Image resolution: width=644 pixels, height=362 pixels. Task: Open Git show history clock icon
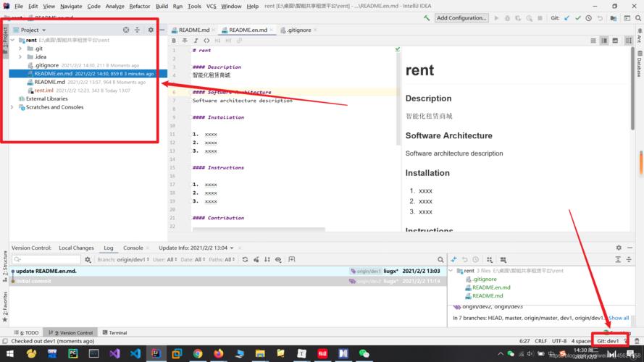coord(589,17)
